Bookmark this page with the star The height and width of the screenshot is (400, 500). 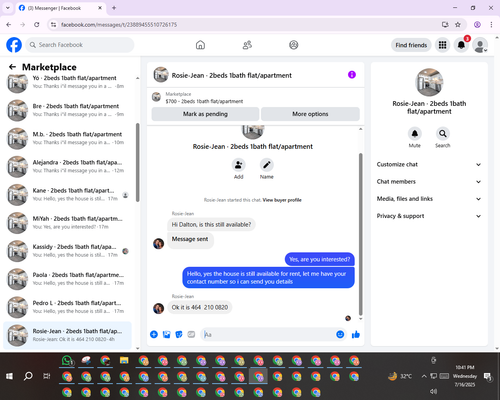pos(458,25)
